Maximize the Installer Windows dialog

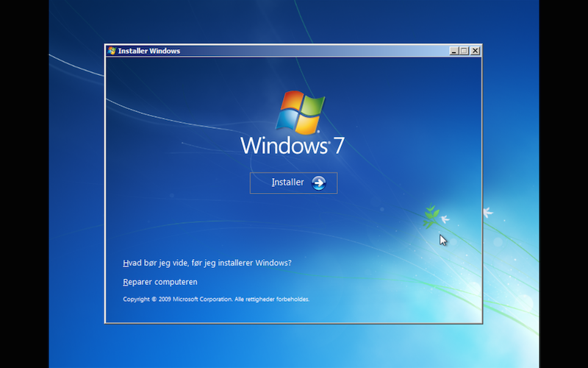point(465,51)
